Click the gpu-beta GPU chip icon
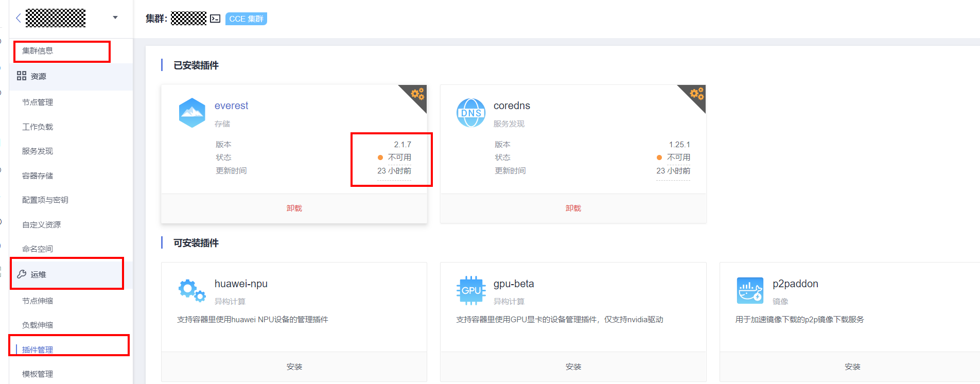The height and width of the screenshot is (384, 980). [x=471, y=290]
